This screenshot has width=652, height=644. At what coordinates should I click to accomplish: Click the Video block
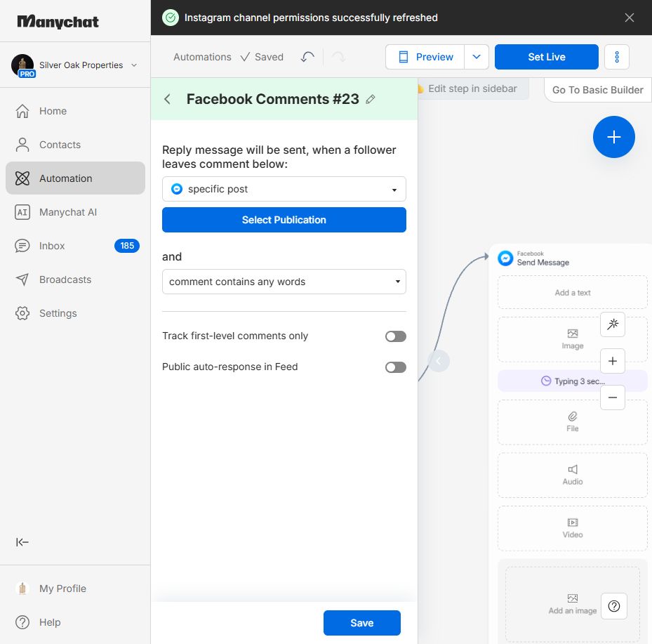coord(572,528)
